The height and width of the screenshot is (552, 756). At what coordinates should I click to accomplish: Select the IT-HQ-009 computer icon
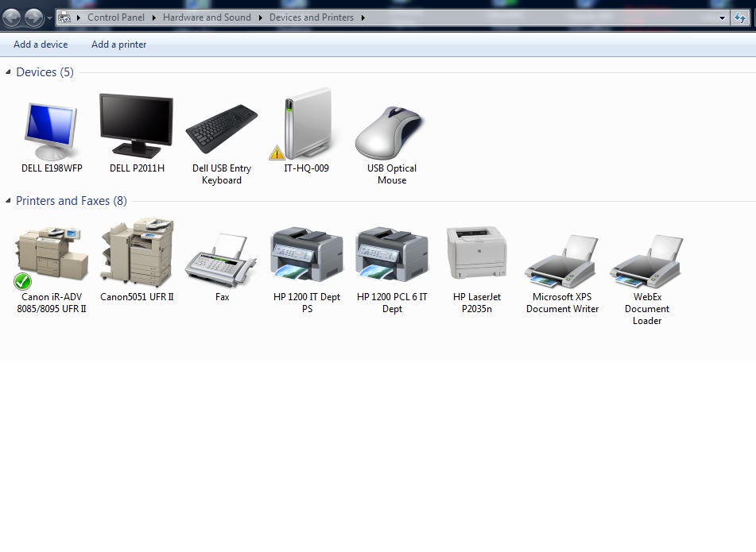pyautogui.click(x=307, y=123)
